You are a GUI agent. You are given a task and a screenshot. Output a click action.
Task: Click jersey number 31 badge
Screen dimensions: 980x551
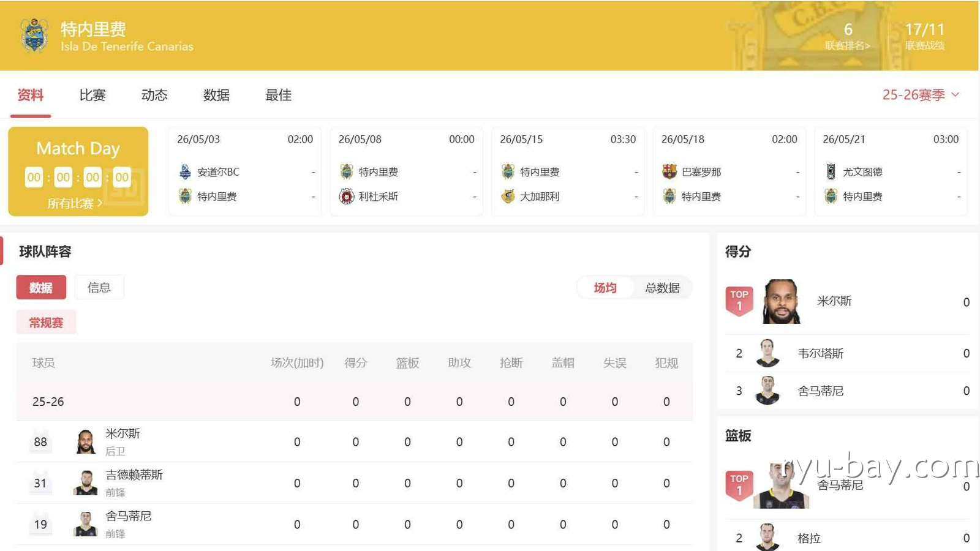40,482
